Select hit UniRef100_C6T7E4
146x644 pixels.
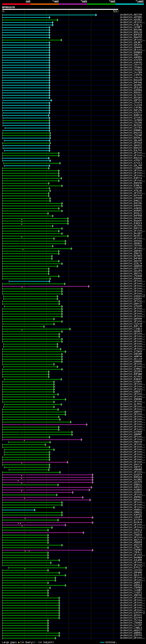click(131, 128)
